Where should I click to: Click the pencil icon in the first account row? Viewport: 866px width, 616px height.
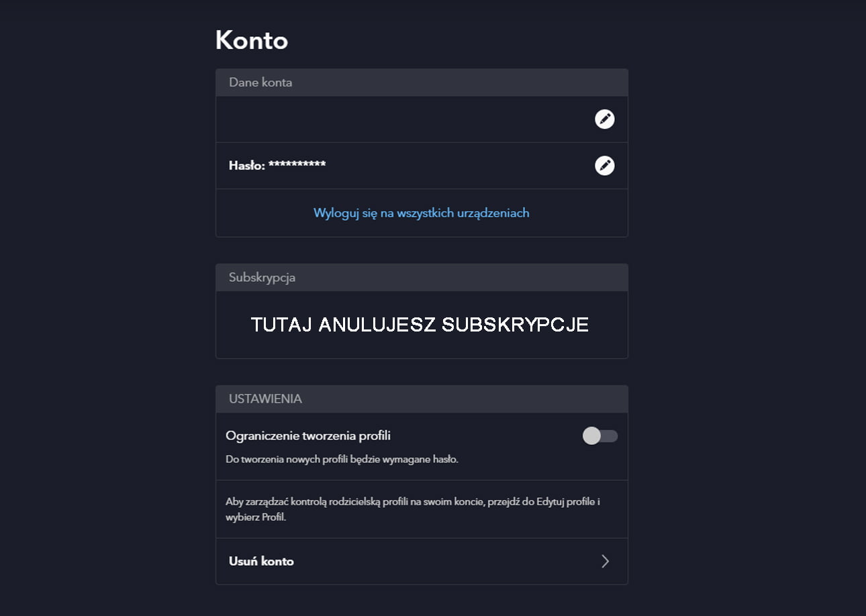[x=605, y=119]
